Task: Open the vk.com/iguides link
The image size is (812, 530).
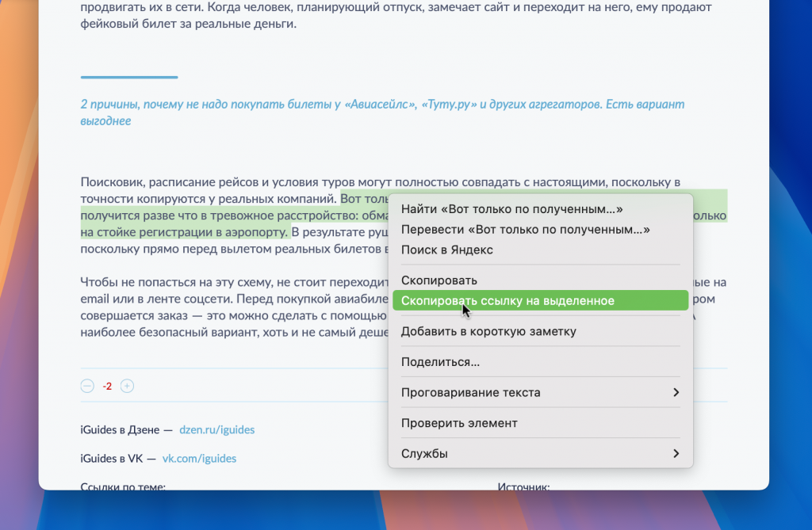Action: click(x=199, y=459)
